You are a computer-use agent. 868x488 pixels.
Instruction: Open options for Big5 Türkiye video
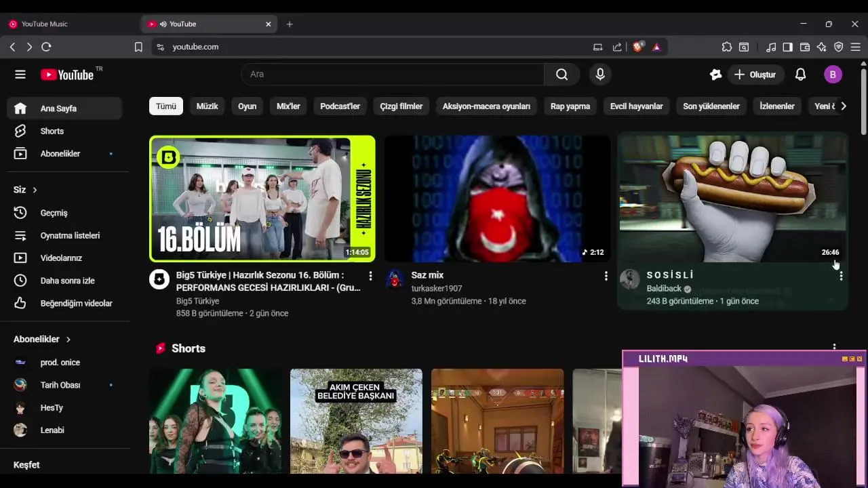point(370,276)
